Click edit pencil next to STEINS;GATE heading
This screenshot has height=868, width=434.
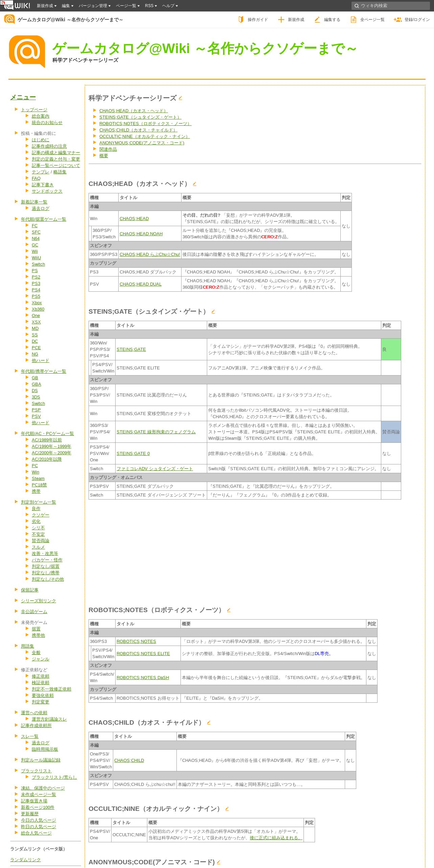(213, 312)
